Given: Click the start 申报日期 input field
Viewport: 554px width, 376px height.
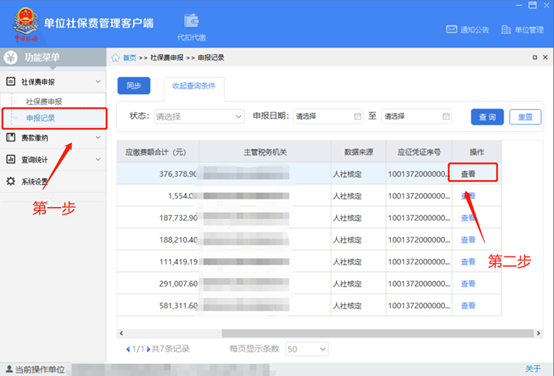Looking at the screenshot, I should pos(328,116).
